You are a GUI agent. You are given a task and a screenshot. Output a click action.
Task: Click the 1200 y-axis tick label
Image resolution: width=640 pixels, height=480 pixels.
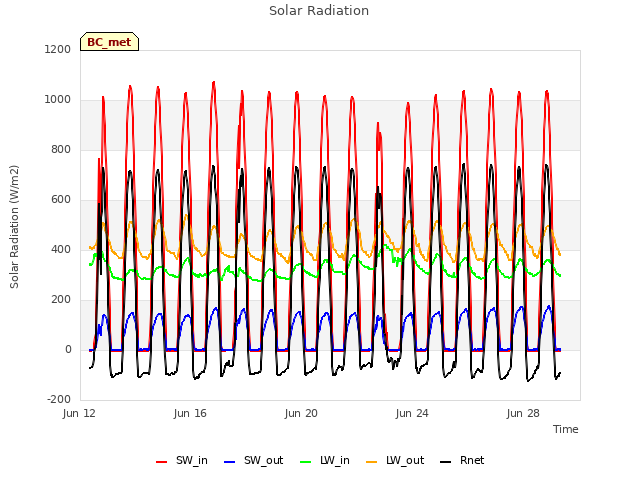point(58,49)
